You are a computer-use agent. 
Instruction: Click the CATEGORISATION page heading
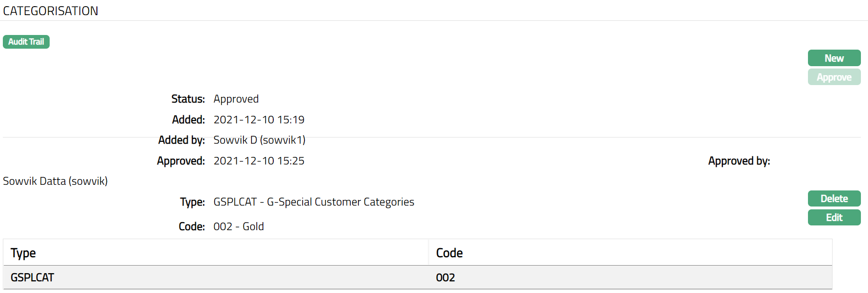tap(51, 11)
